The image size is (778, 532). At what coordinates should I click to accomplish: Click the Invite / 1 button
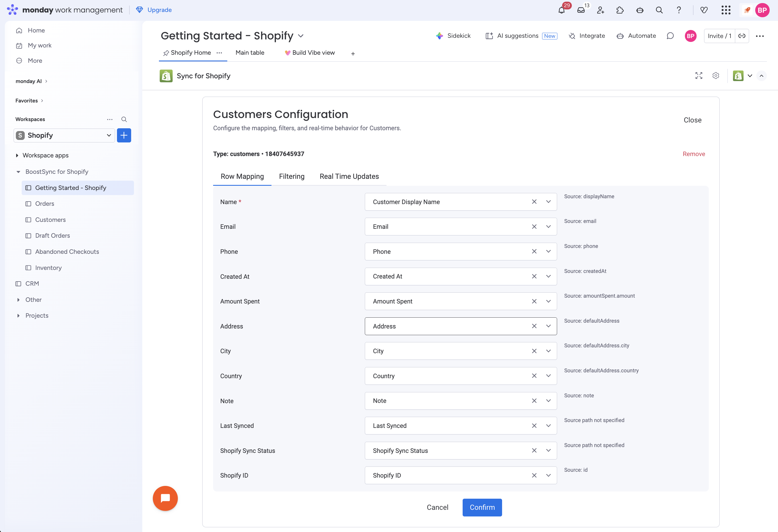click(x=719, y=36)
